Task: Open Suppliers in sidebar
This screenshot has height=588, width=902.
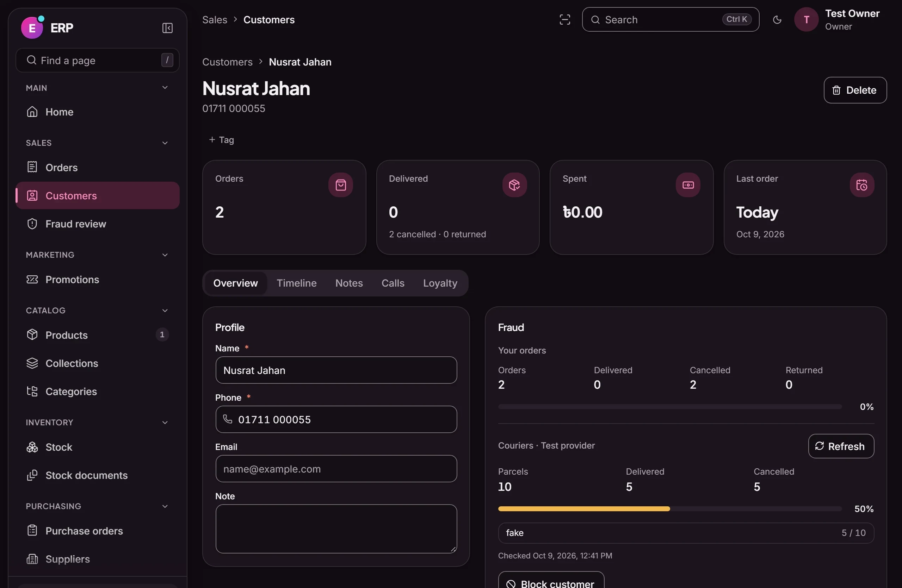Action: point(97,559)
